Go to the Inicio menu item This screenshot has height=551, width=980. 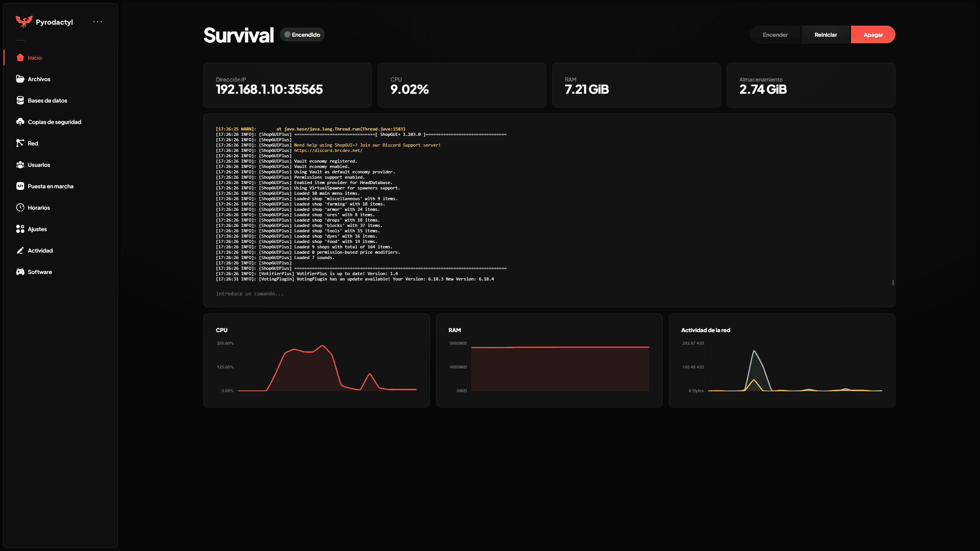34,58
